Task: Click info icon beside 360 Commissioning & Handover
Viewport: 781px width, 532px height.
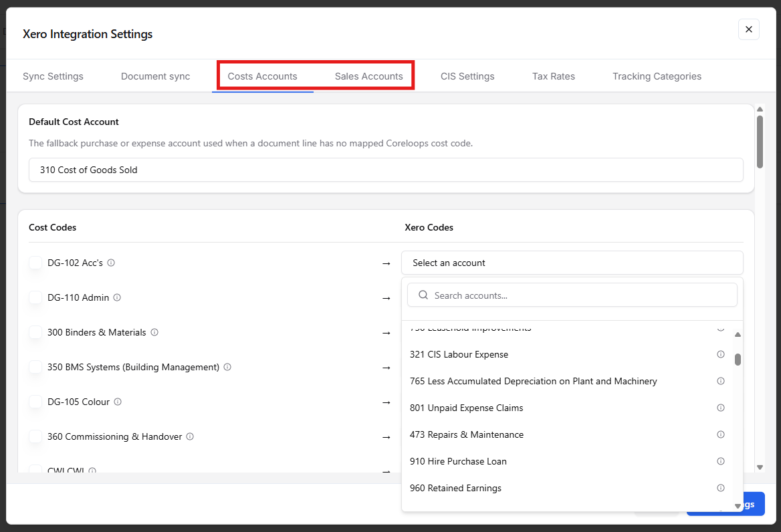Action: [x=190, y=436]
